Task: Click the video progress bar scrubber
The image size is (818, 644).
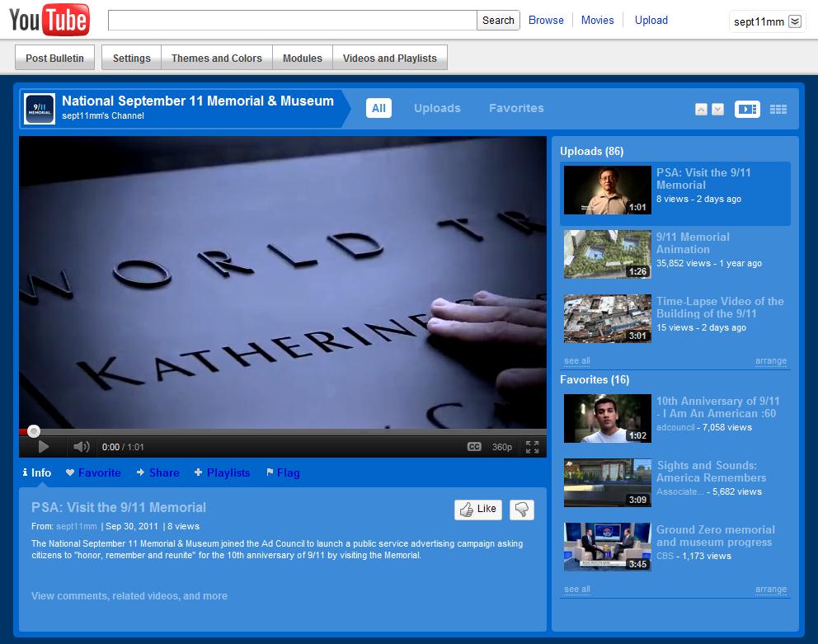Action: [x=34, y=431]
